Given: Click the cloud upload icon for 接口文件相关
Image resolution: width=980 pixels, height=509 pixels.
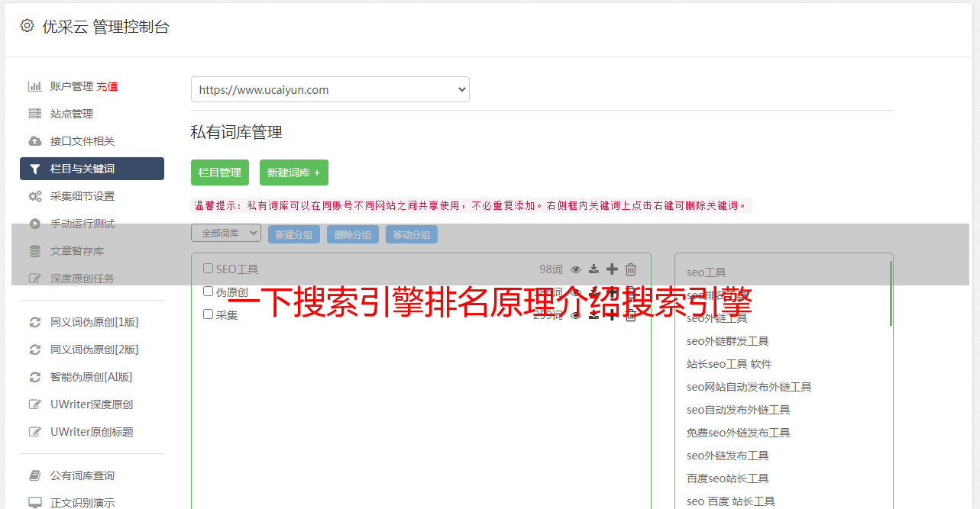Looking at the screenshot, I should pyautogui.click(x=35, y=141).
